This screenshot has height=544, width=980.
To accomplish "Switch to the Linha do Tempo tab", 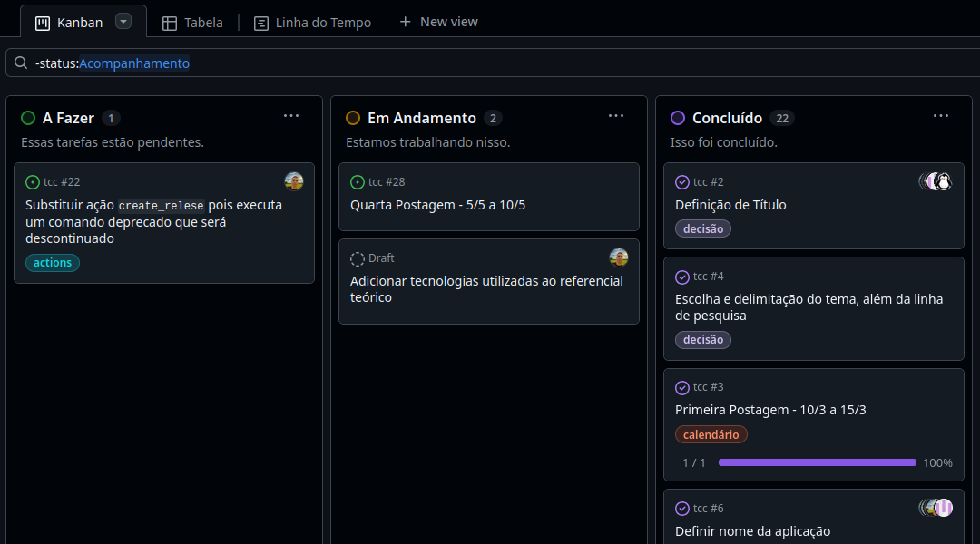I will (312, 23).
